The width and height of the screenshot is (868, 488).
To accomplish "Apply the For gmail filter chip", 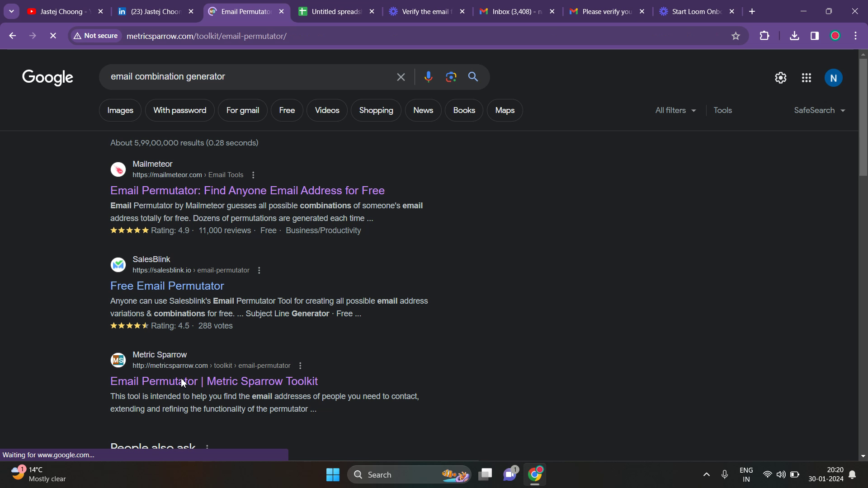I will click(243, 110).
